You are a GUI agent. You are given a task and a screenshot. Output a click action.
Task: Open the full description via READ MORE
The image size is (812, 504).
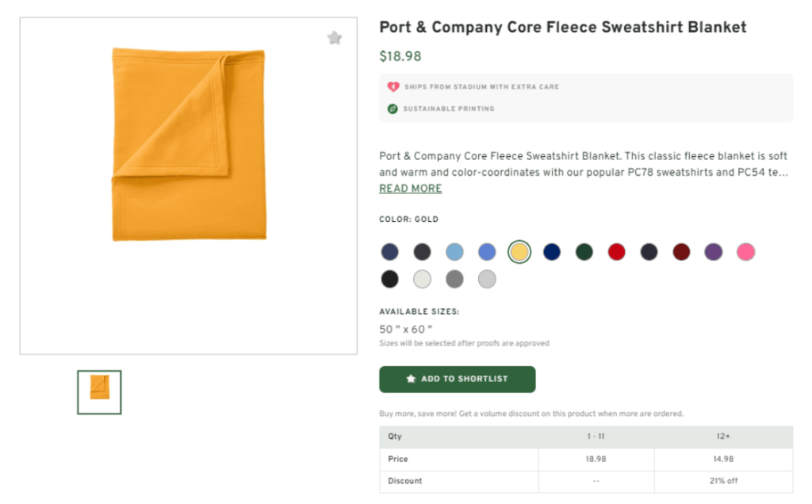410,188
